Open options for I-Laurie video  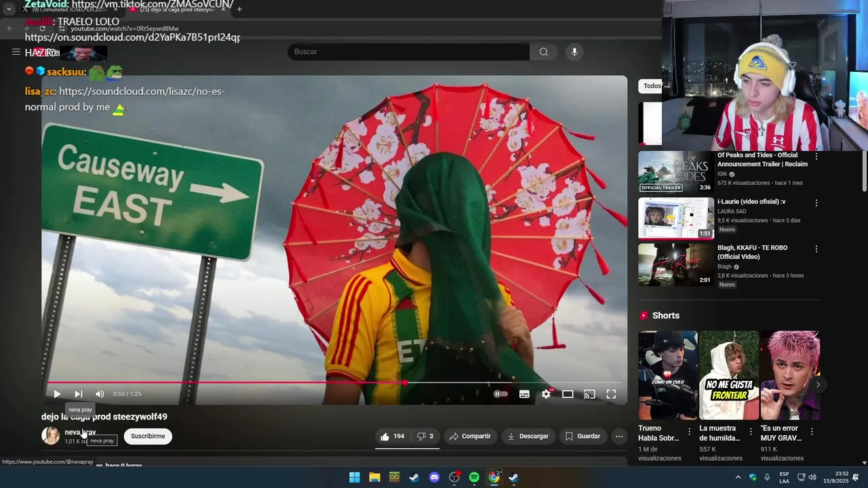[x=816, y=203]
